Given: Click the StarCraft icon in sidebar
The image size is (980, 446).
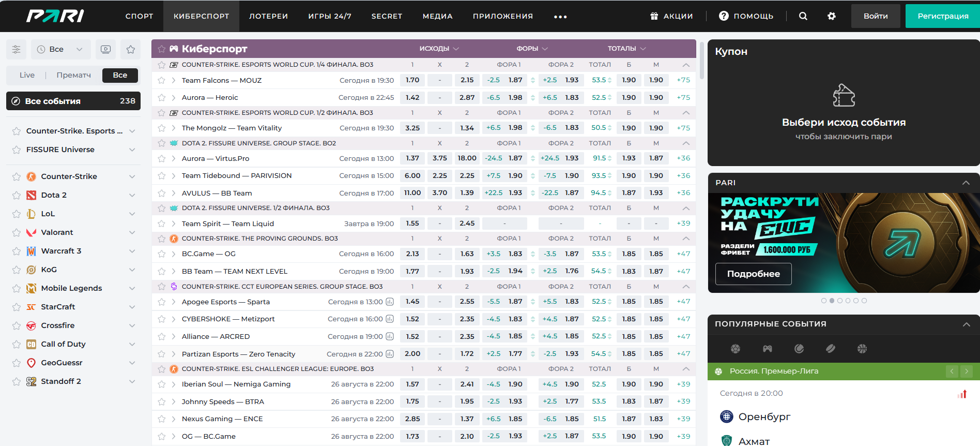Looking at the screenshot, I should (x=31, y=307).
